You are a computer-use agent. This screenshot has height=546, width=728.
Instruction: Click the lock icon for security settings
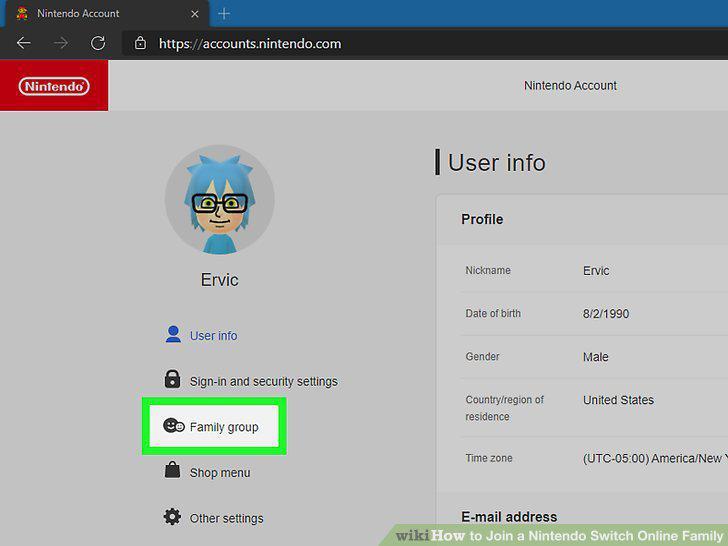coord(172,379)
